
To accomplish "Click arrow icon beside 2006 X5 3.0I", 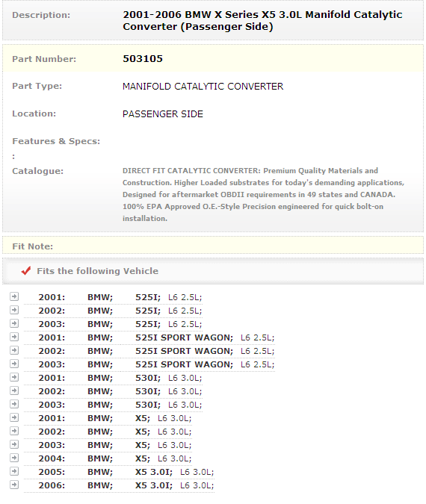I will 14,485.
